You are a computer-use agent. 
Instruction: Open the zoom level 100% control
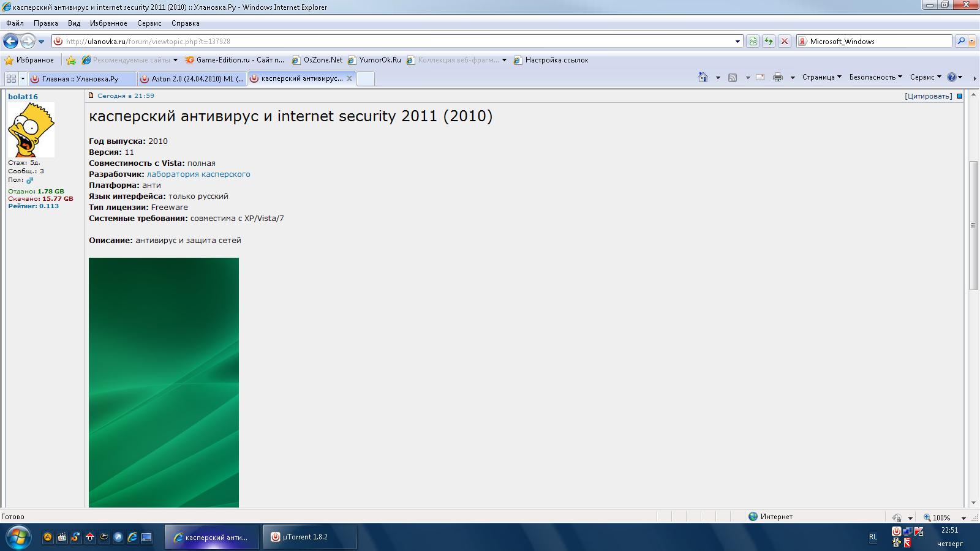(x=944, y=517)
